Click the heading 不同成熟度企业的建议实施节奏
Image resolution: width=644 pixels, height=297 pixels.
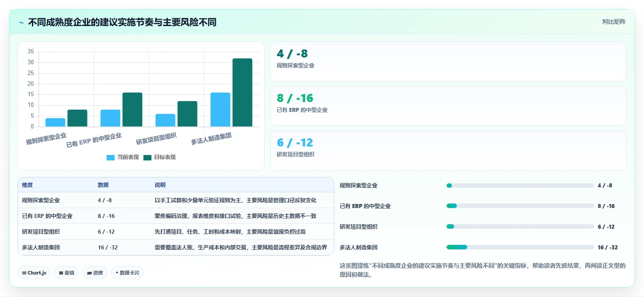click(x=122, y=22)
